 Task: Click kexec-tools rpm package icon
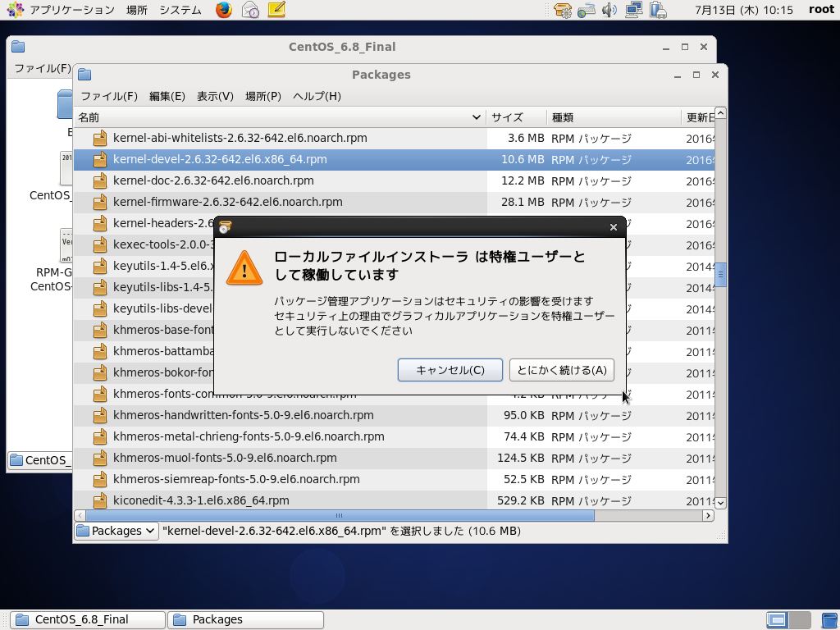pyautogui.click(x=99, y=244)
